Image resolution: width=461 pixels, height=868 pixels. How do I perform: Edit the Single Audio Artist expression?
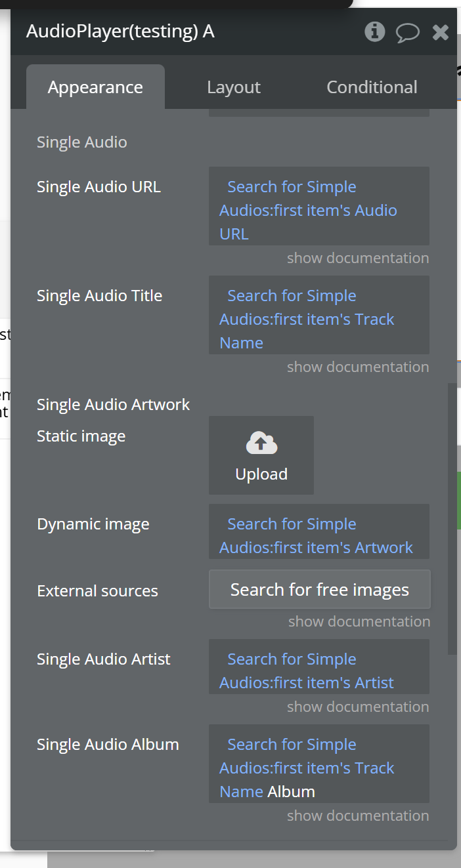point(319,671)
